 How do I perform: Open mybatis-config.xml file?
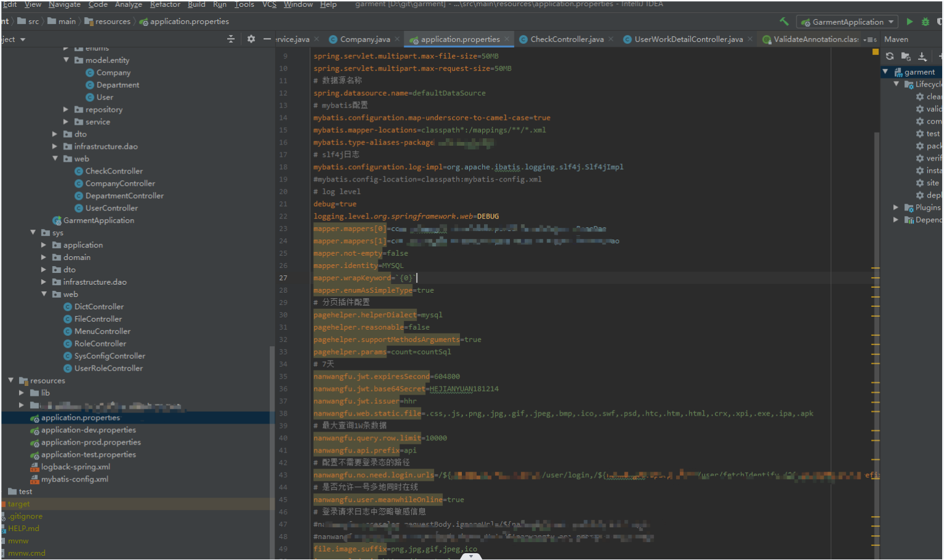[x=69, y=480]
